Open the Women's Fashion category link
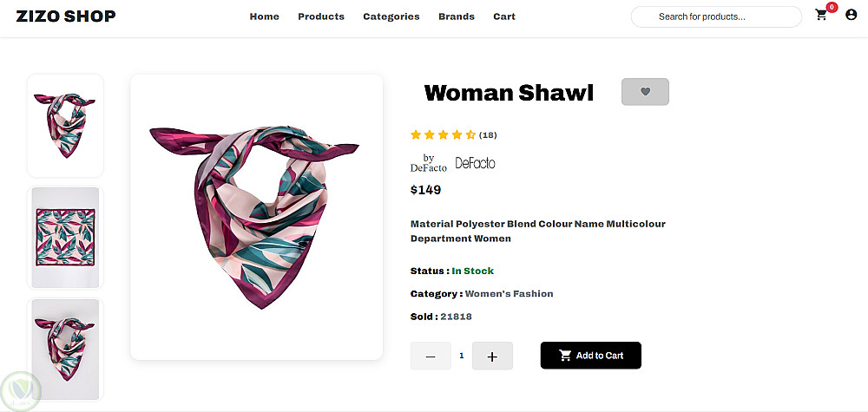This screenshot has width=868, height=412. pos(509,294)
